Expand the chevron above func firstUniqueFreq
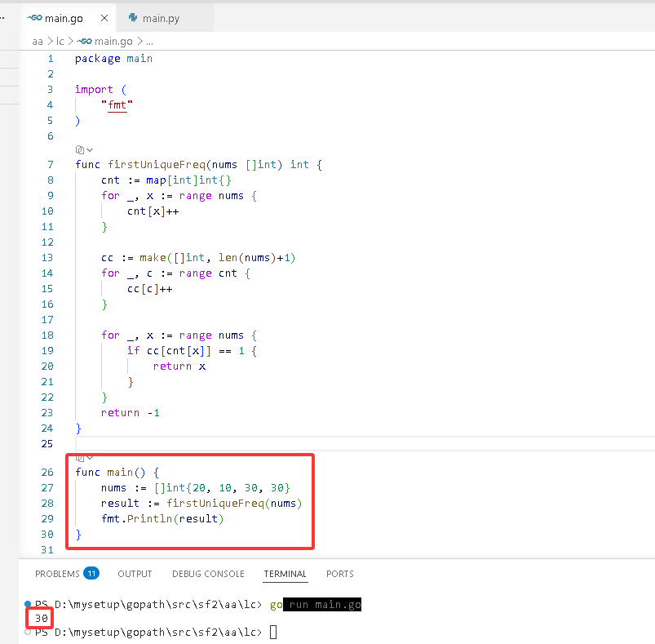Image resolution: width=655 pixels, height=644 pixels. point(90,150)
